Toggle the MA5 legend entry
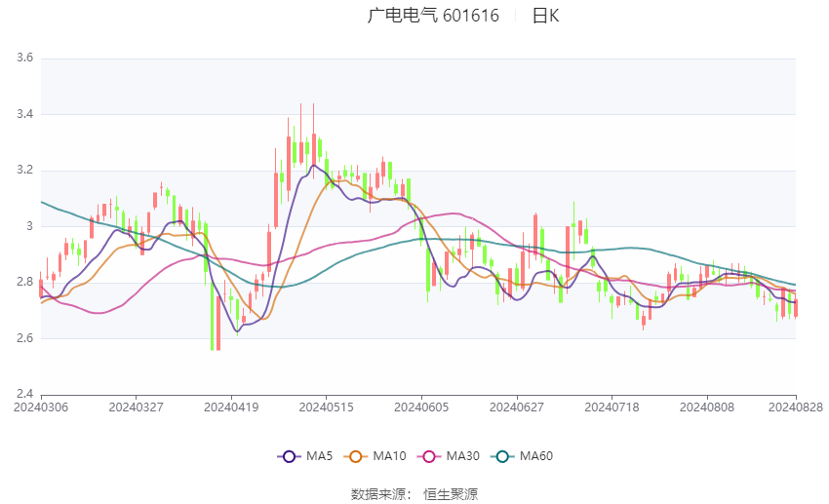The height and width of the screenshot is (504, 829). (x=305, y=456)
